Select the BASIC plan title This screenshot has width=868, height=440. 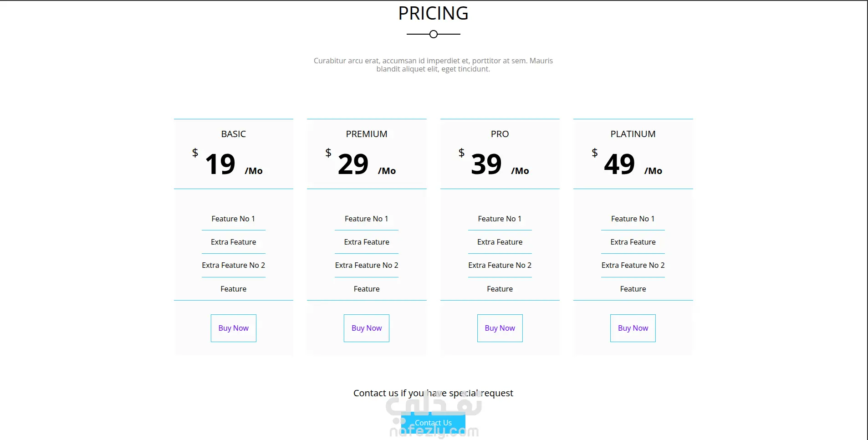coord(234,134)
